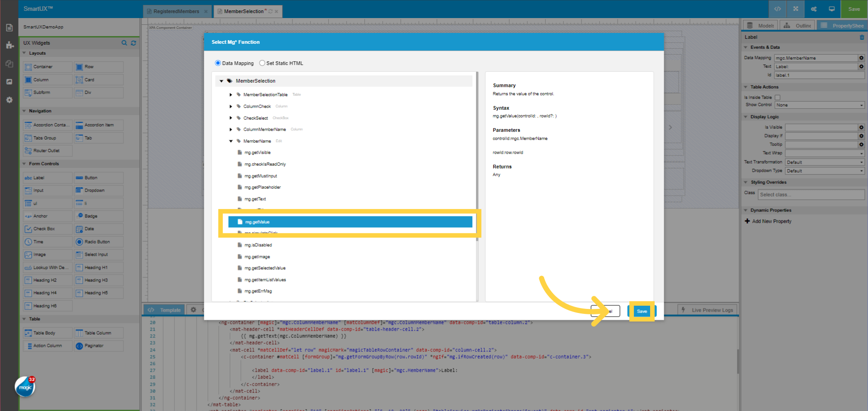Click the Magic logo at bottom left
The width and height of the screenshot is (868, 411).
click(x=24, y=387)
